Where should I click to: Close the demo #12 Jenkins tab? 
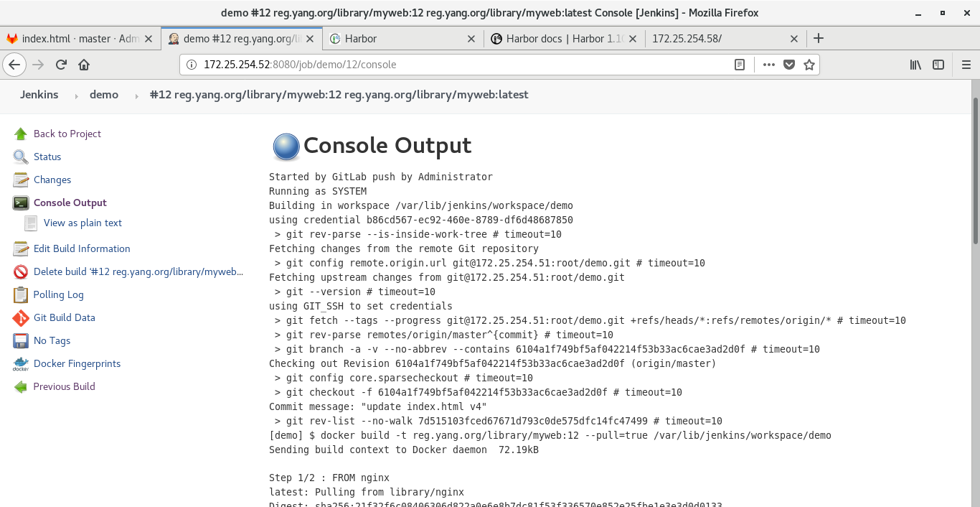(x=311, y=39)
